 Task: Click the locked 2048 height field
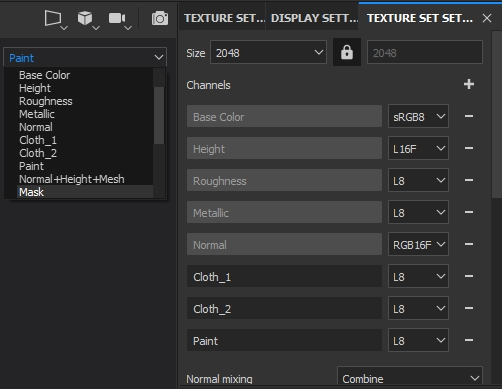coord(425,52)
